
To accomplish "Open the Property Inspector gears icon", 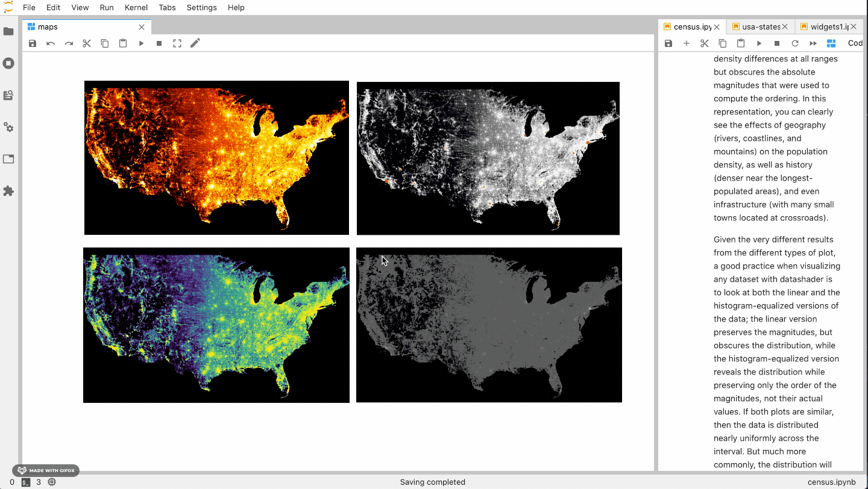I will pyautogui.click(x=8, y=127).
